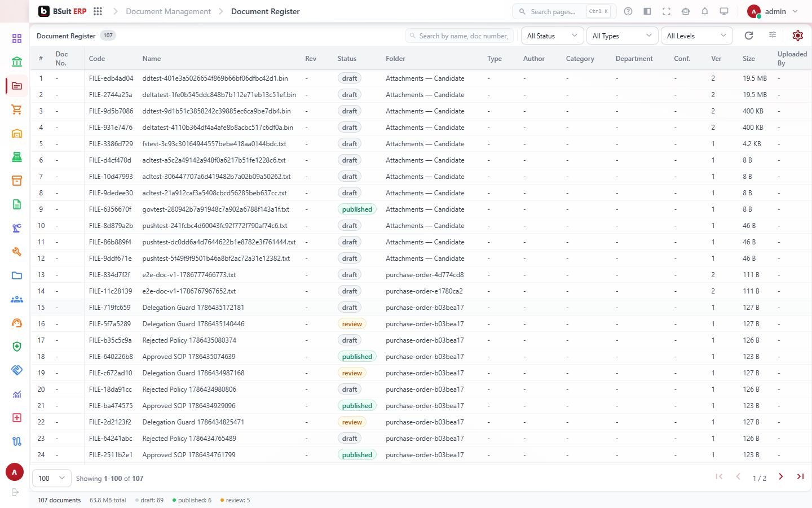The width and height of the screenshot is (812, 508).
Task: Focus the Search pages field
Action: click(x=564, y=11)
